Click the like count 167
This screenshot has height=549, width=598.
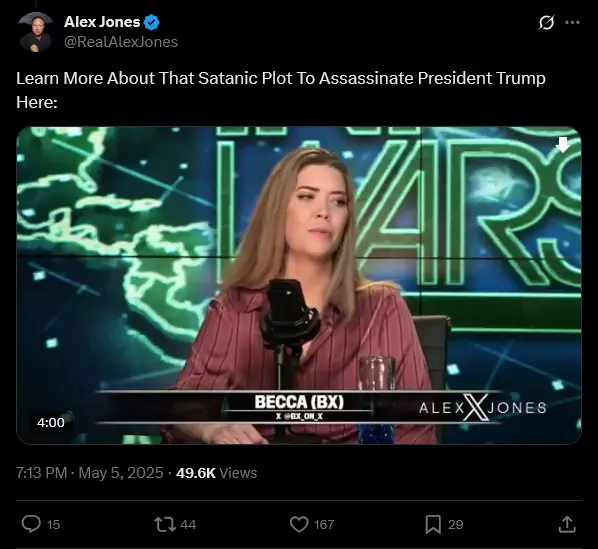pos(324,525)
